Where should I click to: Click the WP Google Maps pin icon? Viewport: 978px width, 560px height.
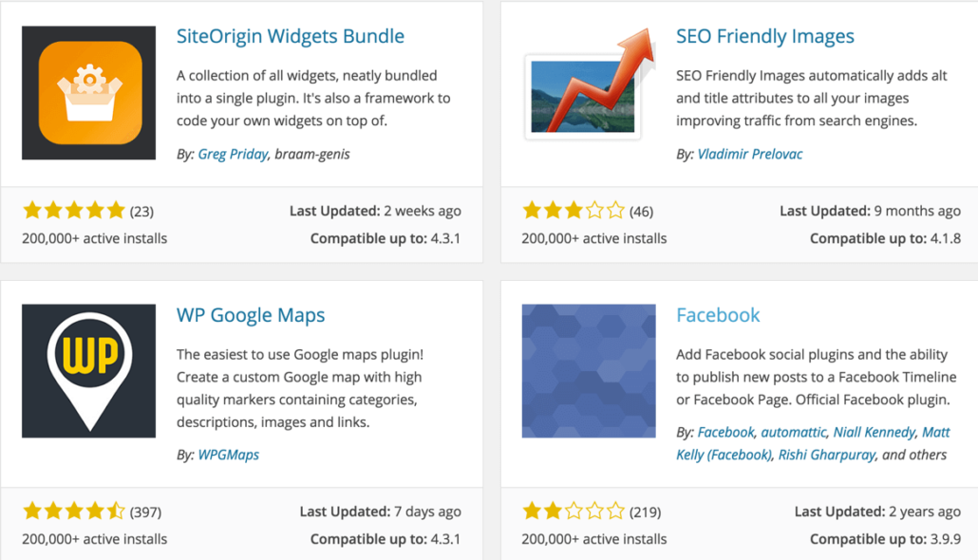(88, 370)
